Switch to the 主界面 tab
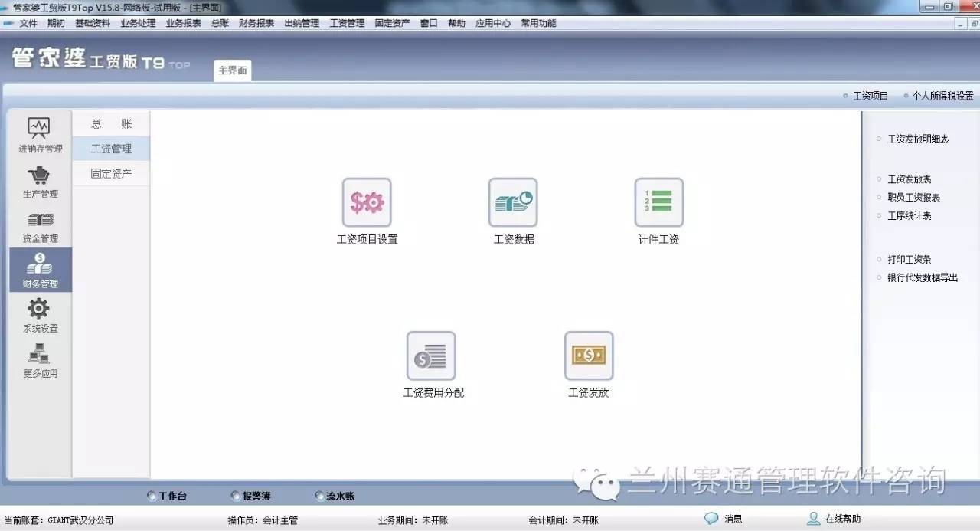Image resolution: width=980 pixels, height=531 pixels. pyautogui.click(x=232, y=70)
